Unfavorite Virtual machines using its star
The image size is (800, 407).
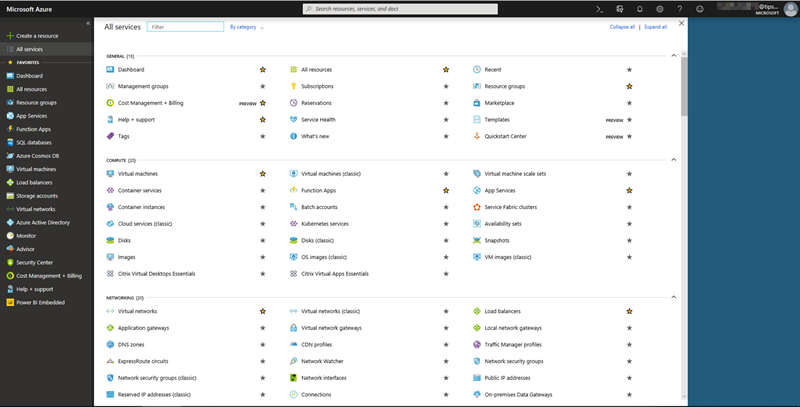(263, 174)
